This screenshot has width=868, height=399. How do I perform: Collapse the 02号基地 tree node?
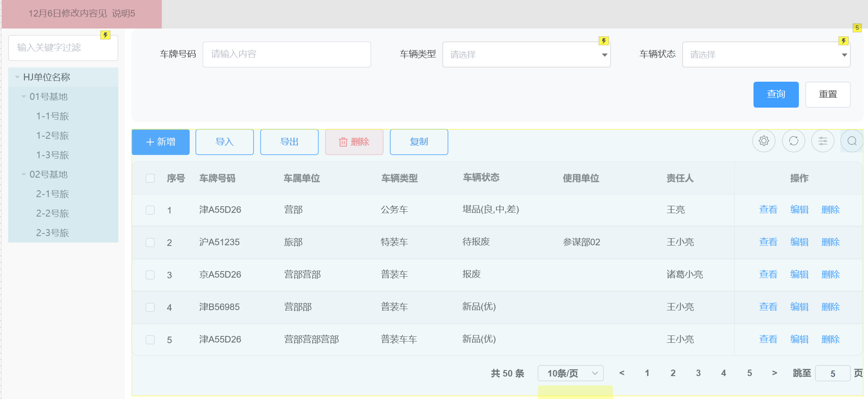point(24,175)
